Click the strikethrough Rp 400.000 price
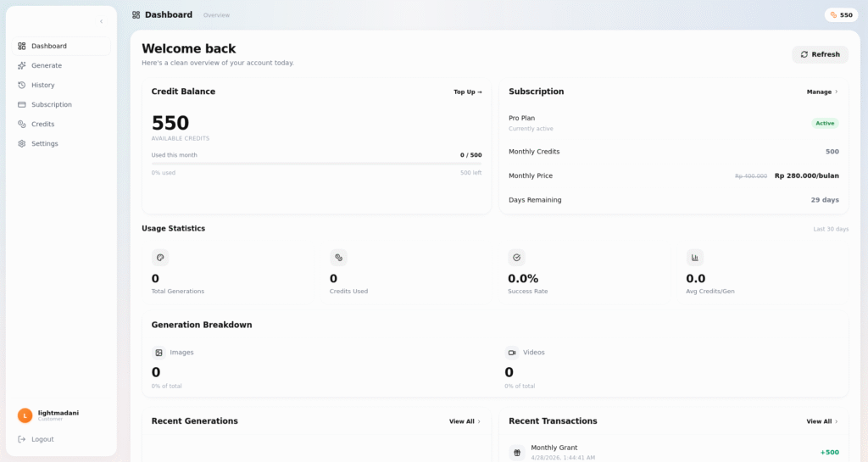 [x=751, y=176]
